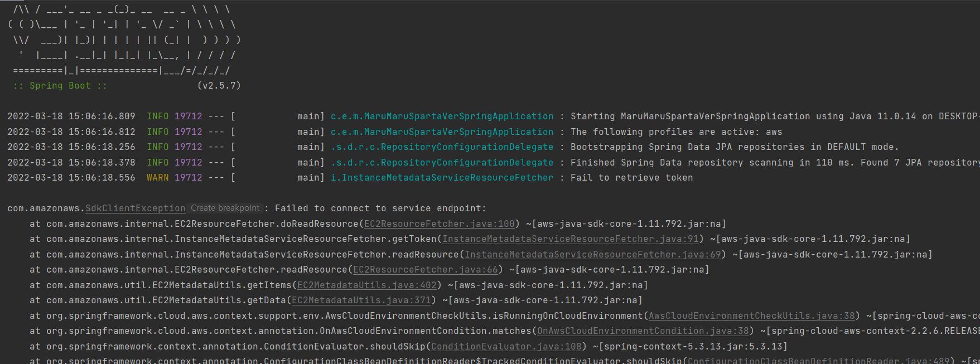Open EC2MetadataUtils.java:402 link

click(367, 285)
